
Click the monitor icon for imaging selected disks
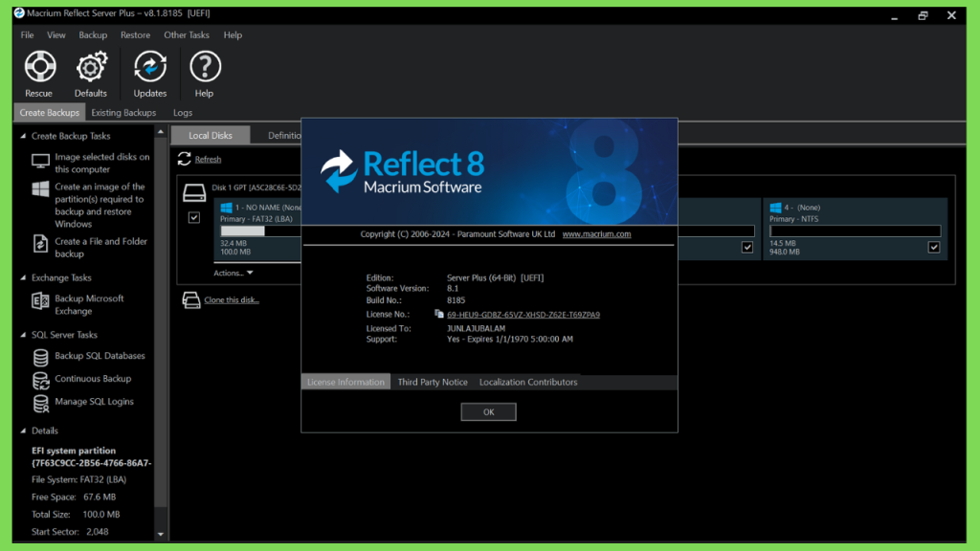click(x=40, y=162)
